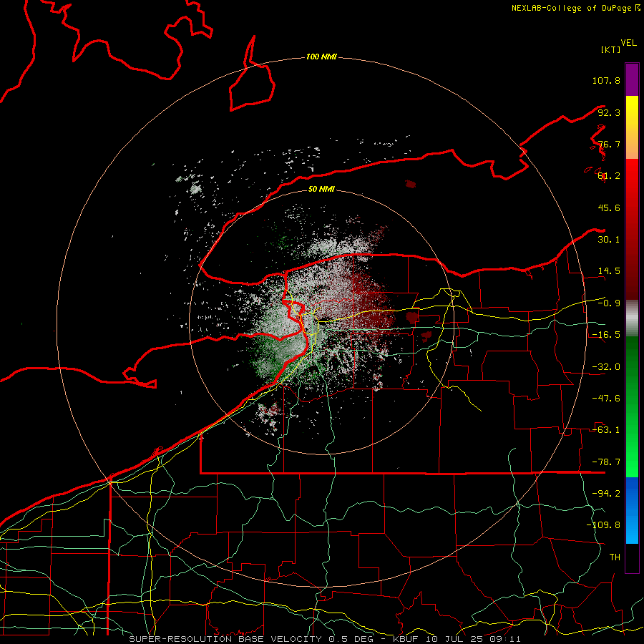Click the 76.7 velocity scale value

609,144
